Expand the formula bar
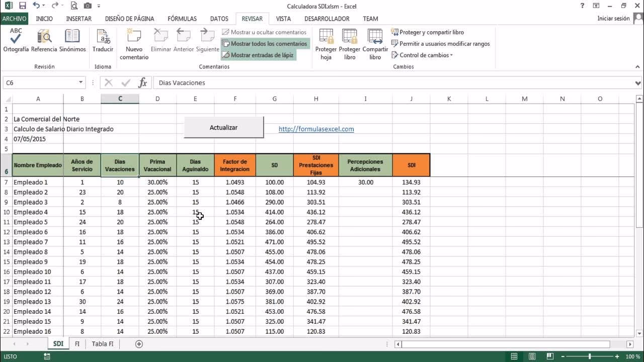Viewport: 644px width, 362px height. click(638, 83)
